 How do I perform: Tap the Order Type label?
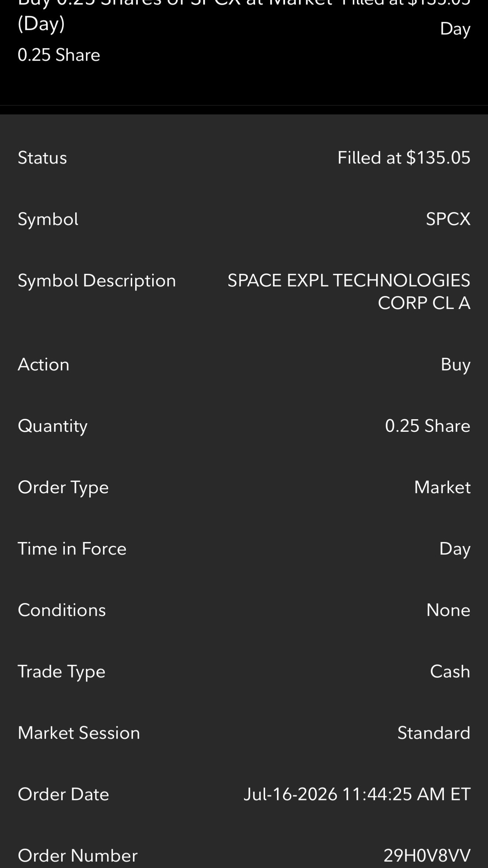point(63,488)
